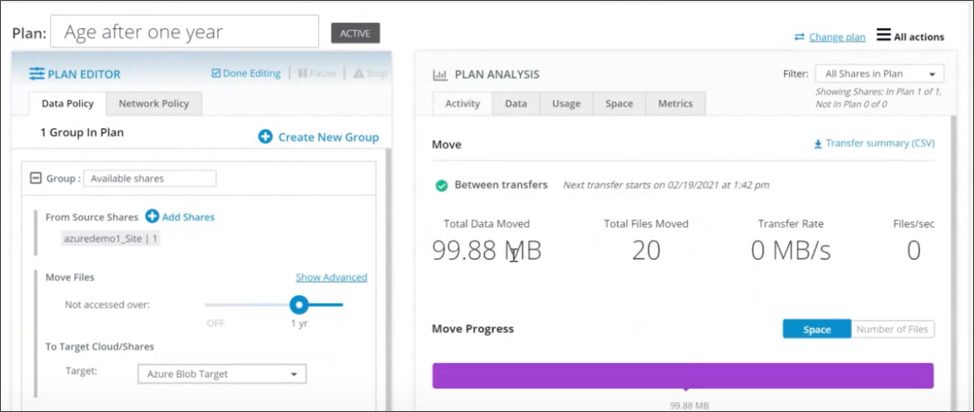
Task: Click the Change plan arrows icon
Action: click(799, 37)
